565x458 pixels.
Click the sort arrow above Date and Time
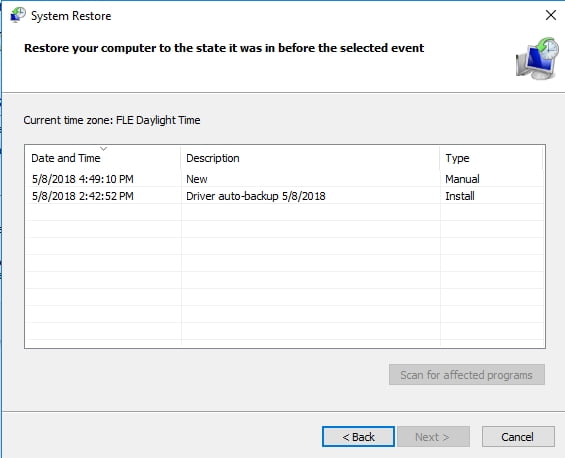pyautogui.click(x=103, y=148)
